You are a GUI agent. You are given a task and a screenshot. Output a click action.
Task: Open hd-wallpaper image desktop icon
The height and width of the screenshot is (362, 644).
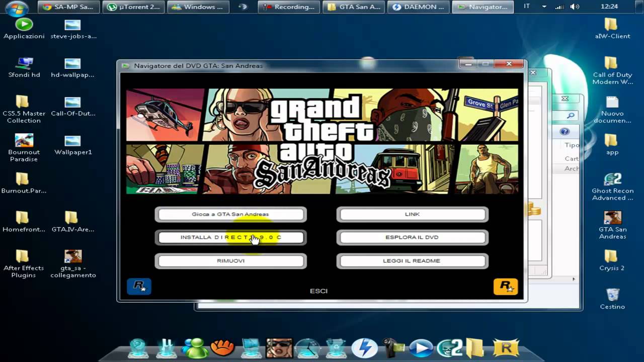pyautogui.click(x=73, y=67)
